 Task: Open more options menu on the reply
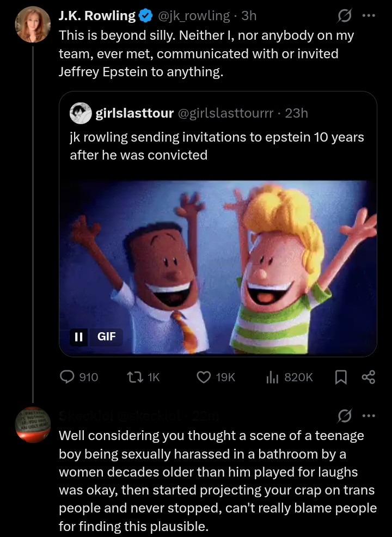369,417
